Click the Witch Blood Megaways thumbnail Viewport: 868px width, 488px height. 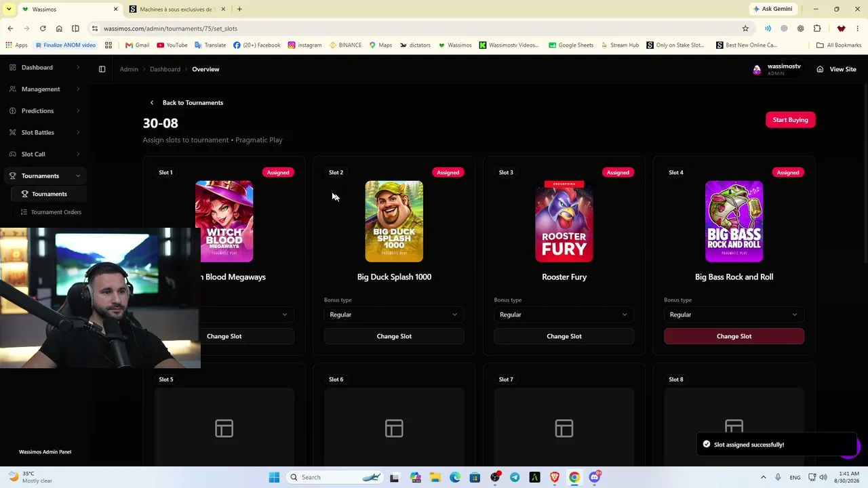[x=224, y=221]
